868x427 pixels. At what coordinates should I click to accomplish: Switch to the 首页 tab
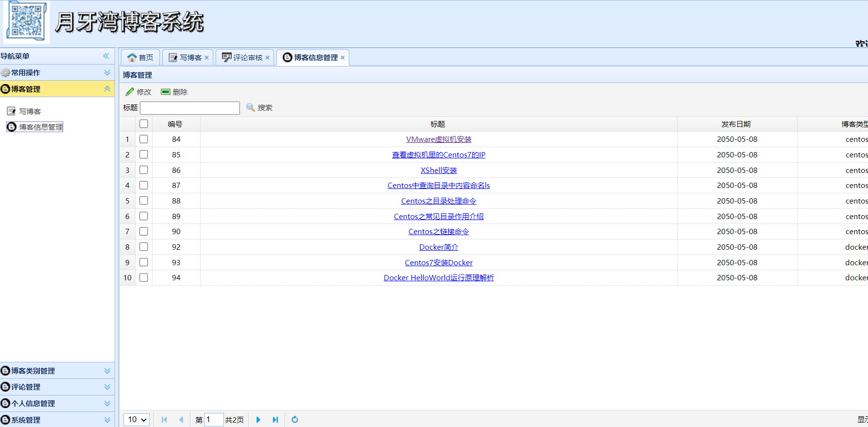point(140,57)
